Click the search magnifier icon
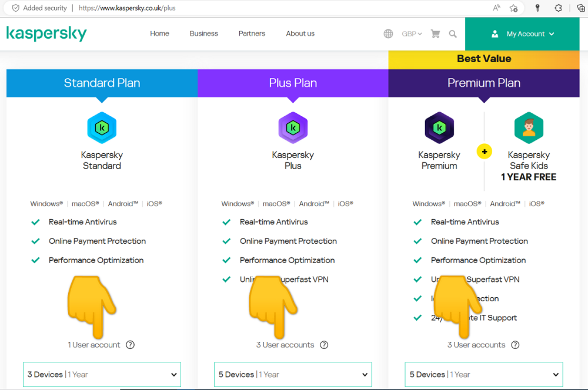 pyautogui.click(x=453, y=34)
